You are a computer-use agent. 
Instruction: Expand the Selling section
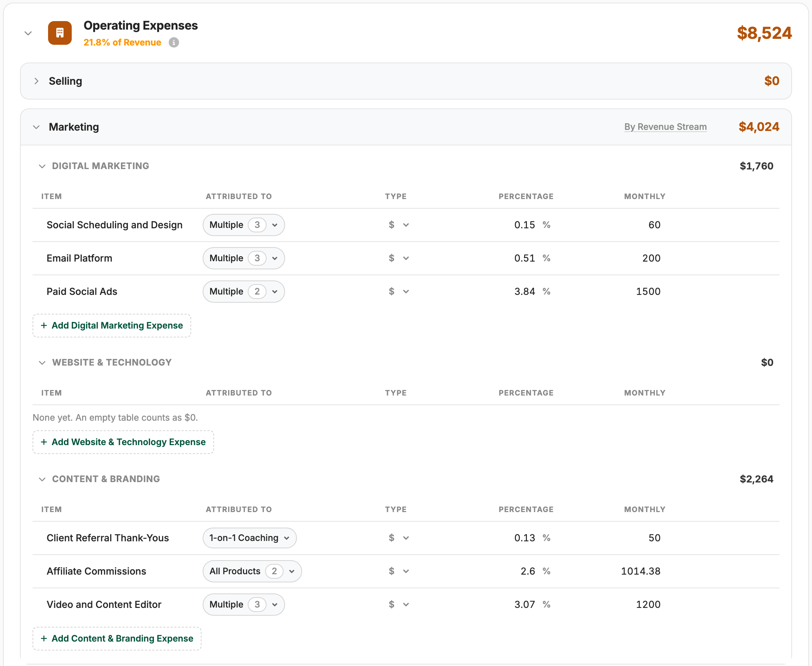pos(36,81)
